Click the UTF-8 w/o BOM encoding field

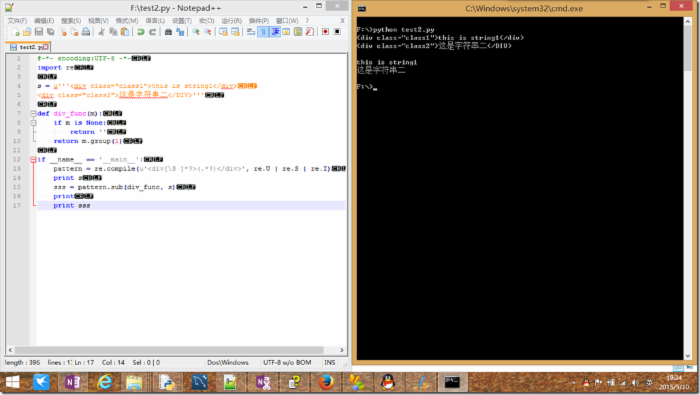(x=287, y=362)
